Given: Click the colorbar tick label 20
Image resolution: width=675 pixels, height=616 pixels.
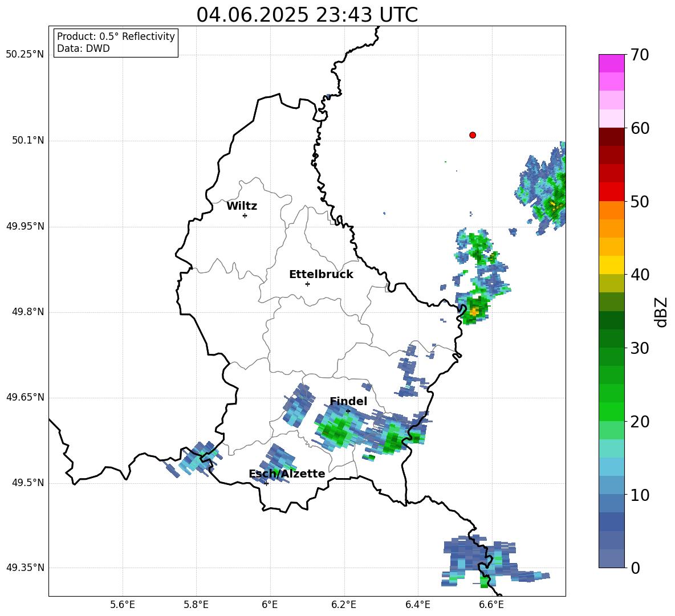Looking at the screenshot, I should click(x=639, y=422).
